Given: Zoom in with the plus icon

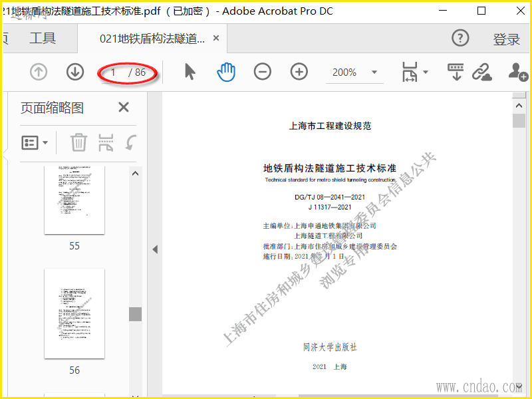Looking at the screenshot, I should tap(299, 72).
